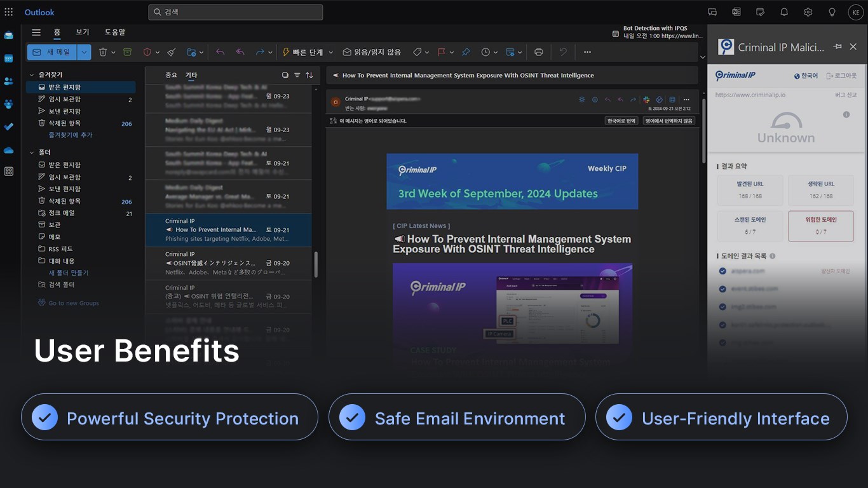
Task: Click the Report shield icon
Action: pos(147,52)
